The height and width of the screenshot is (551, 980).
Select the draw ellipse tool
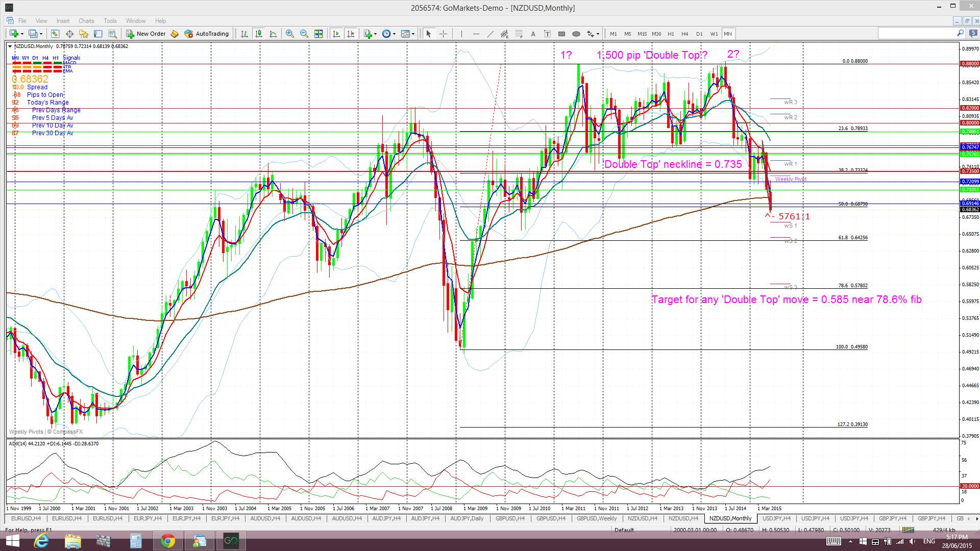576,34
